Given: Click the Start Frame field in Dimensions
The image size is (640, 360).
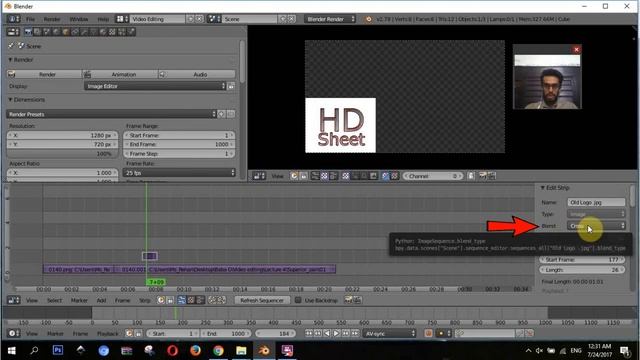Looking at the screenshot, I should click(179, 135).
